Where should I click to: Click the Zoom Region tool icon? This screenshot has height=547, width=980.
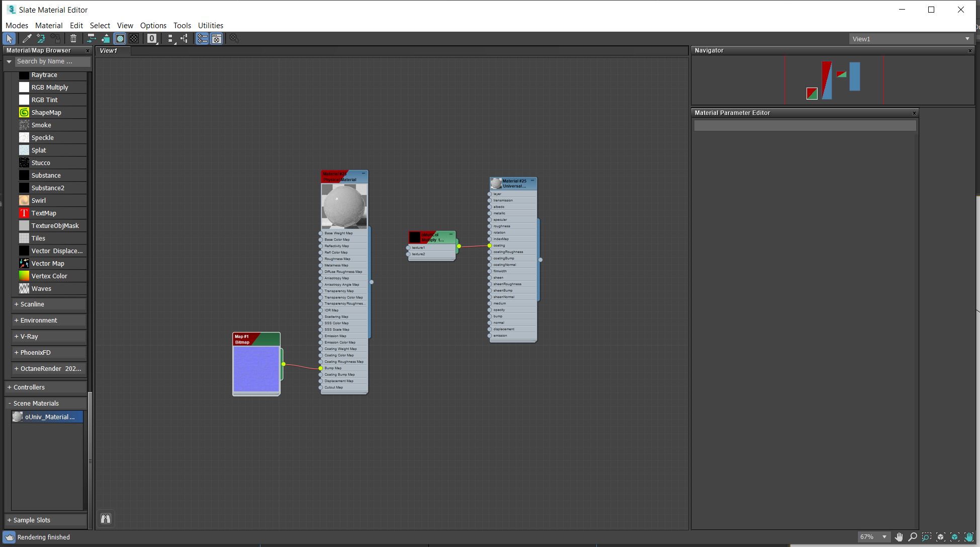(927, 537)
